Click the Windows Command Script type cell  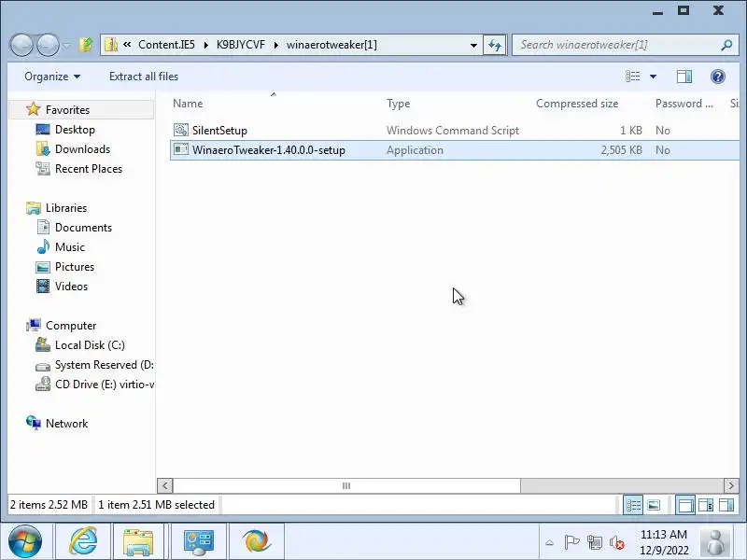pos(453,131)
